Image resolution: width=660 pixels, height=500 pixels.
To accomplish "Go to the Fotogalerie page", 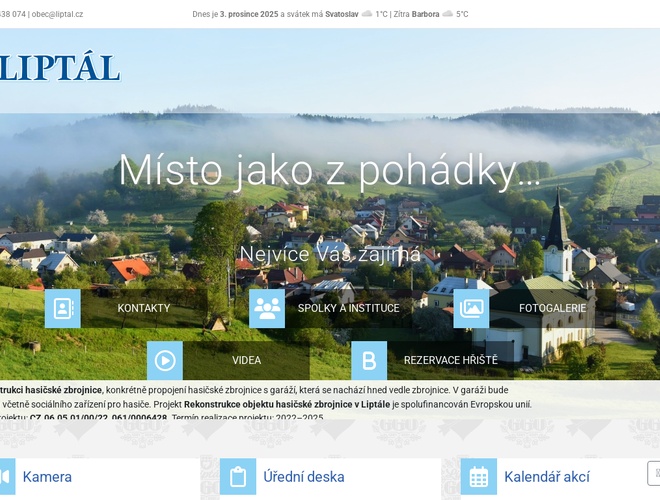I will pos(552,308).
